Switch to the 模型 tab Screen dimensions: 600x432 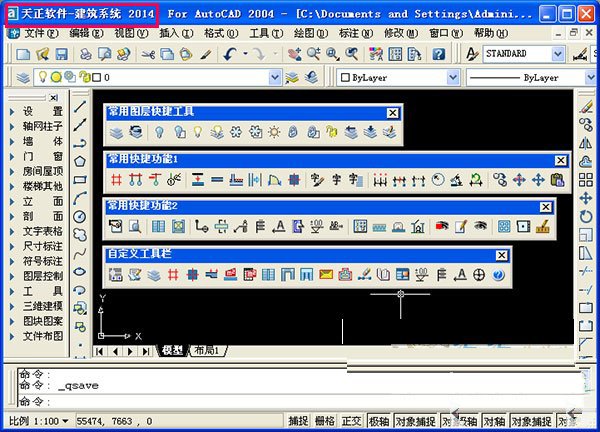click(173, 350)
